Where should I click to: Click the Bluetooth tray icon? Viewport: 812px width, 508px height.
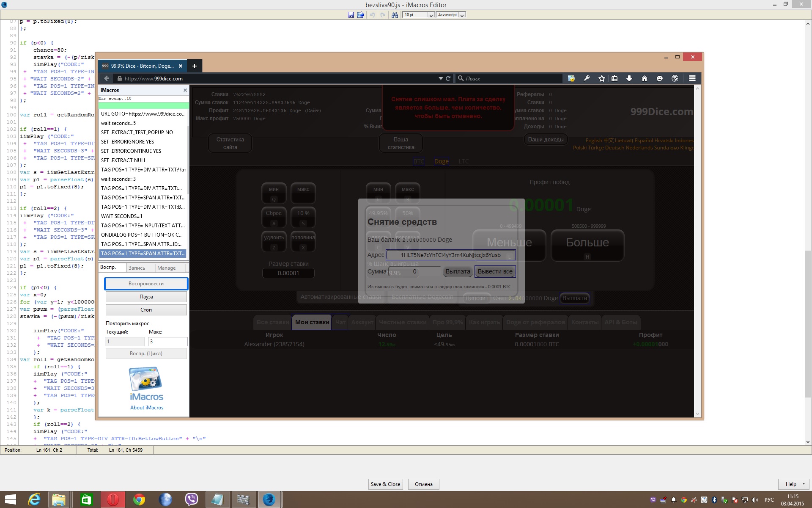tap(714, 500)
